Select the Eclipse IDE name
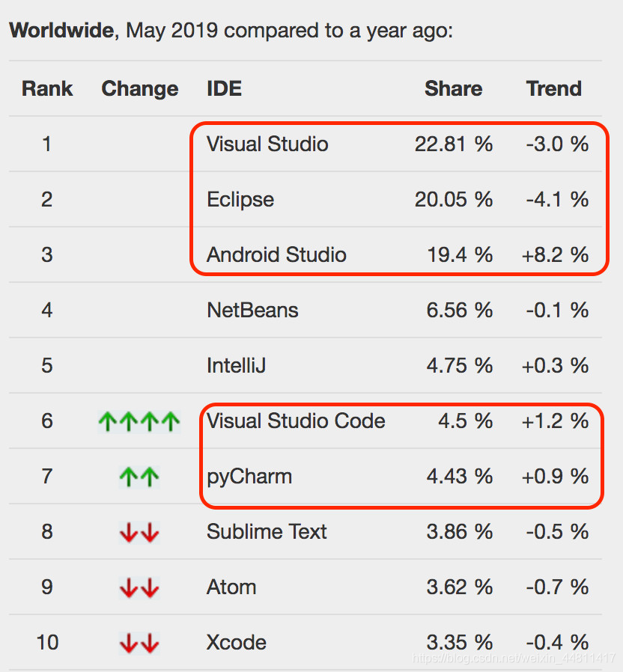Screen dimensions: 623x672 click(240, 200)
